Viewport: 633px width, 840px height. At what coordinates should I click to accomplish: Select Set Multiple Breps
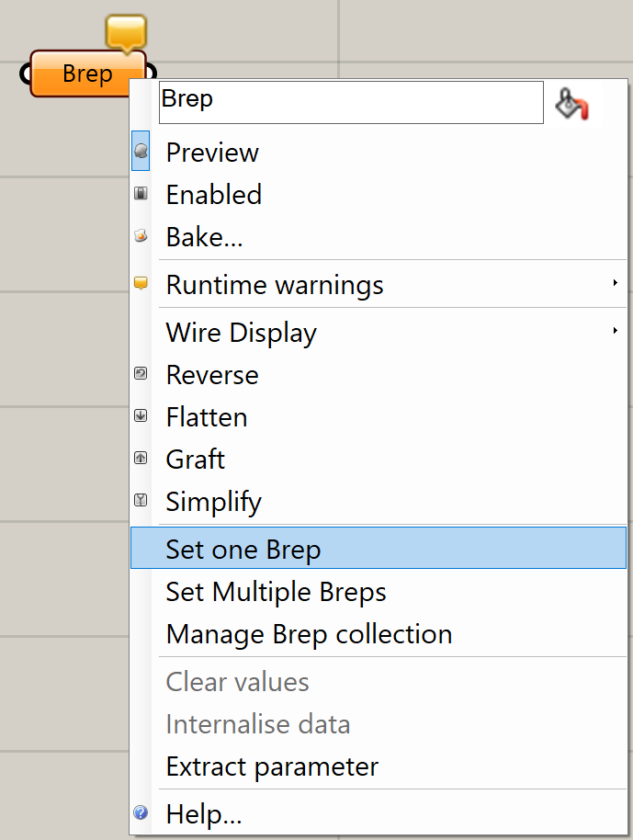[x=276, y=592]
